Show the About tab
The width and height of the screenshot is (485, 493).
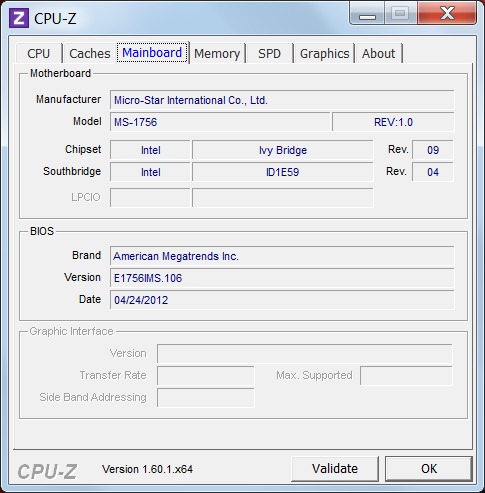379,53
